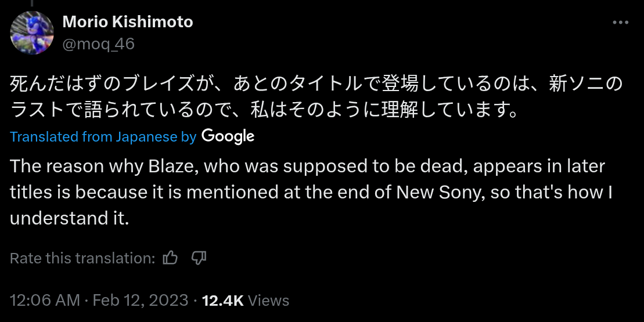The width and height of the screenshot is (644, 322).
Task: Dislike the translation with thumbs down
Action: (199, 258)
